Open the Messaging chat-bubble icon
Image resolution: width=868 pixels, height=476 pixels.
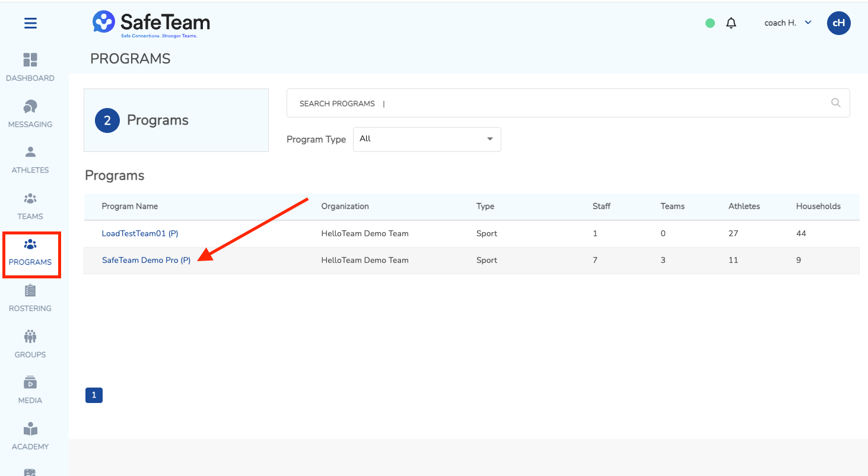click(x=30, y=106)
